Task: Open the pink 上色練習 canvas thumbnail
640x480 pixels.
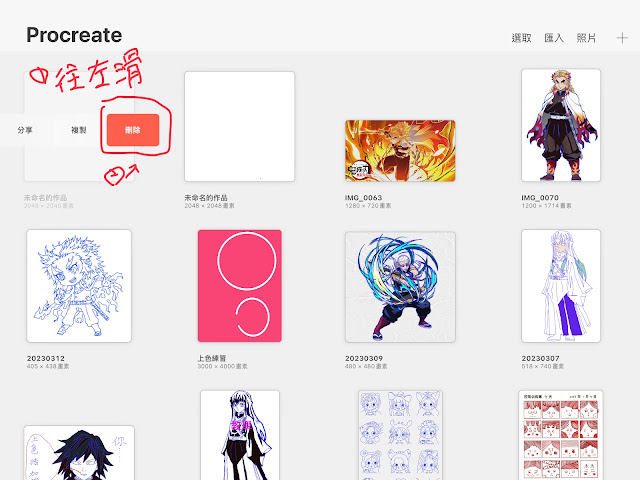Action: (x=240, y=286)
